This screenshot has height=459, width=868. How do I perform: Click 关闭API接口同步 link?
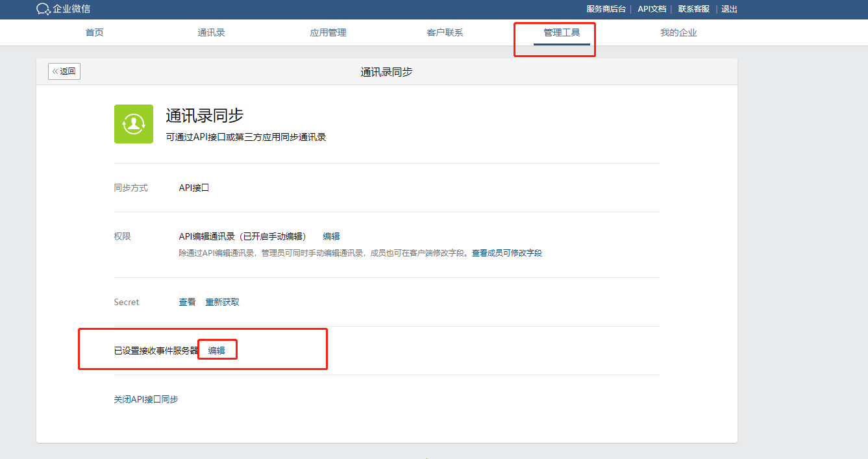(146, 399)
